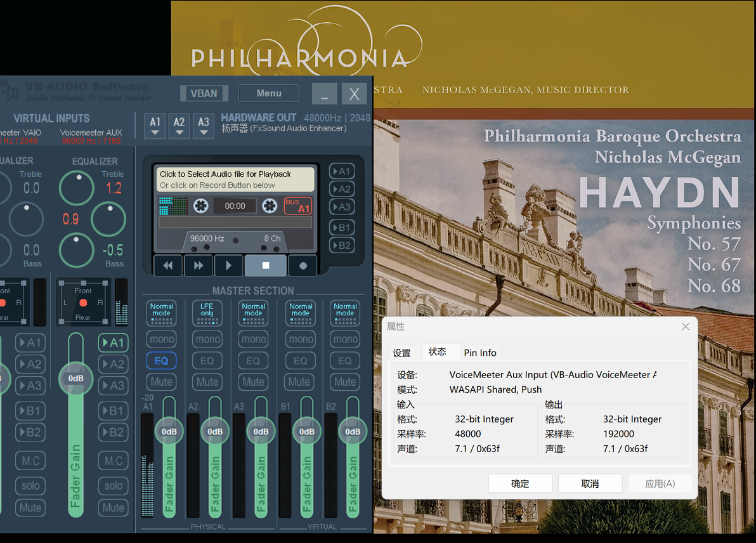This screenshot has height=543, width=756.
Task: Click the cassette fast-forward button
Action: (x=198, y=265)
